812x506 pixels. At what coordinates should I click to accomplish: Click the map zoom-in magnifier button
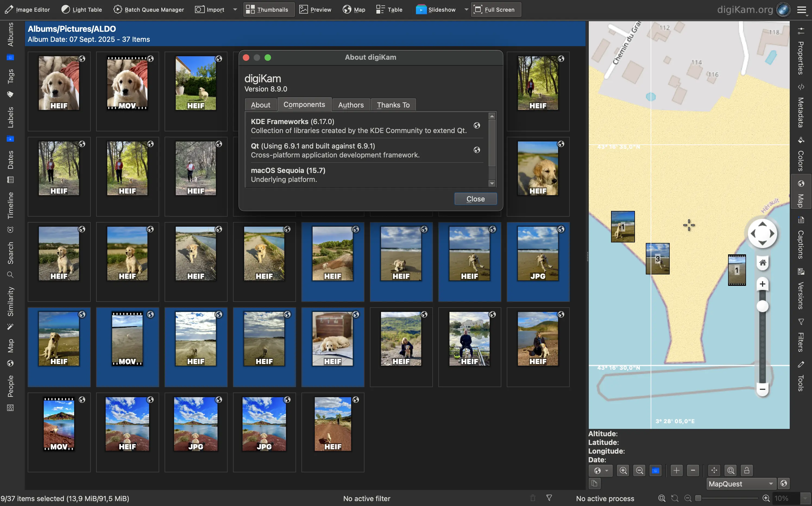[x=623, y=470]
